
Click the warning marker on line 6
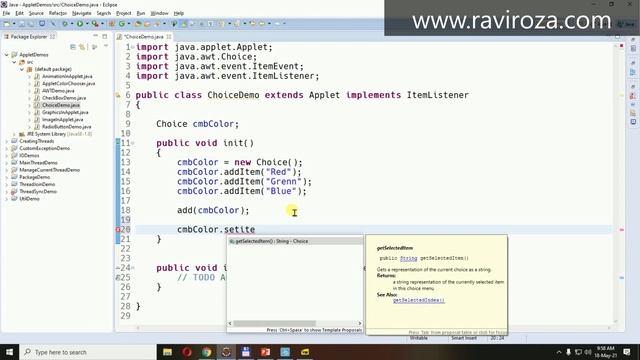(118, 95)
